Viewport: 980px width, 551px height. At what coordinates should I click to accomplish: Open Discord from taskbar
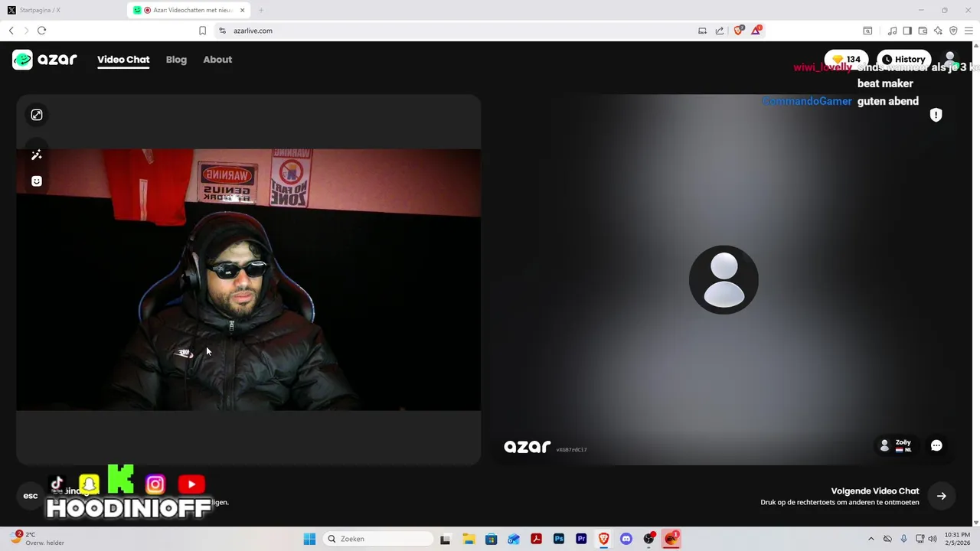coord(626,539)
